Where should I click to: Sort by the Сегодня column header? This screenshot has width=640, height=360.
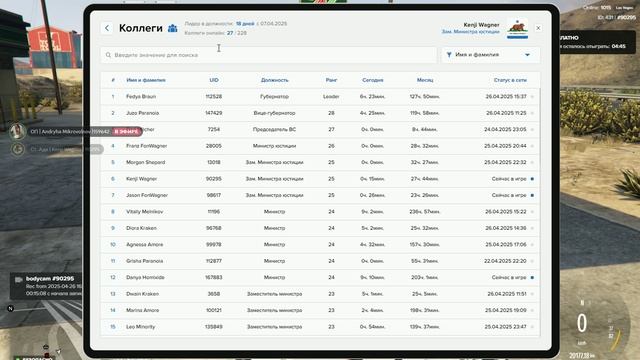pos(372,80)
